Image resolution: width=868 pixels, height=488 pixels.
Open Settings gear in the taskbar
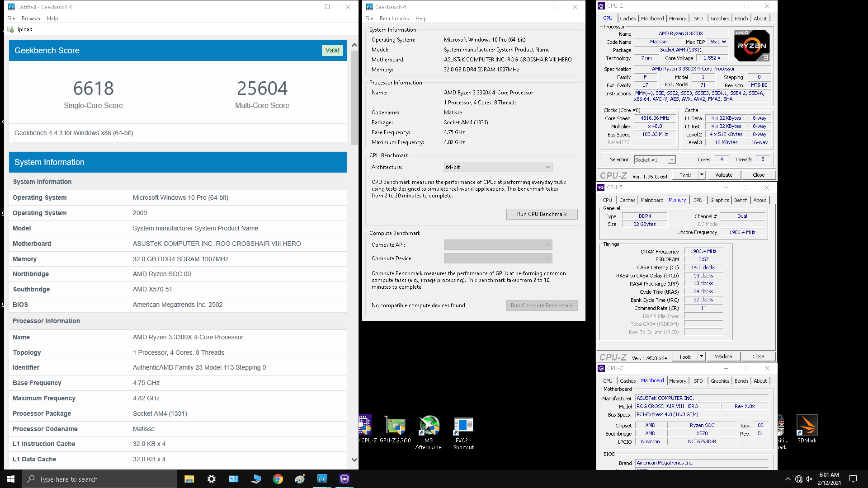[x=212, y=479]
